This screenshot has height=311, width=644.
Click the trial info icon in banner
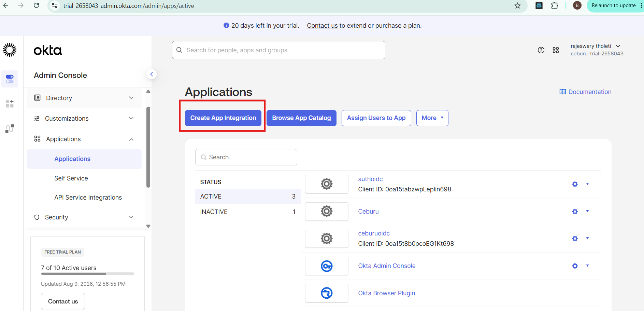point(226,25)
